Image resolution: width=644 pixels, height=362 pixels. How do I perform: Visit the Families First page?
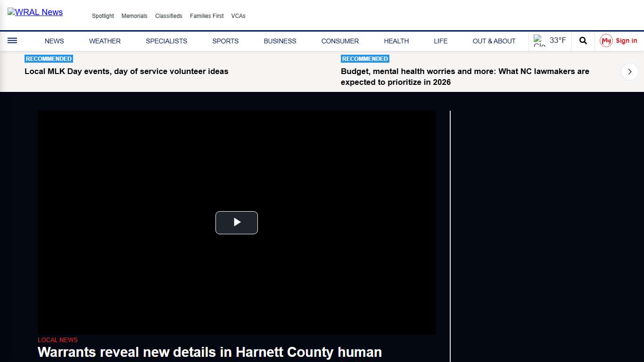(206, 16)
